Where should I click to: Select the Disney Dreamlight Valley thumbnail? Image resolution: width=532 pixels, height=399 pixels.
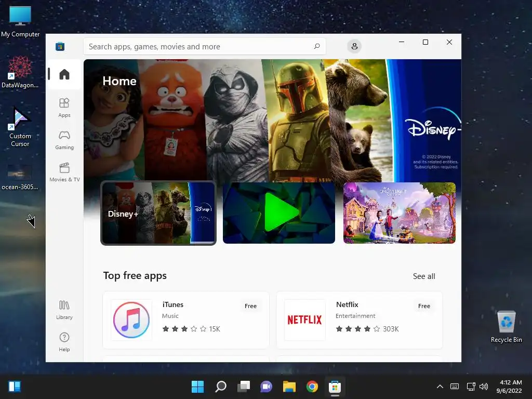click(x=400, y=213)
